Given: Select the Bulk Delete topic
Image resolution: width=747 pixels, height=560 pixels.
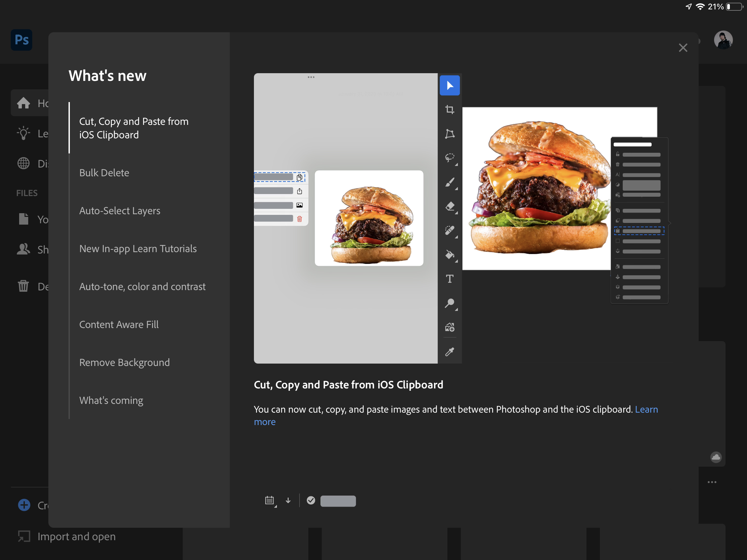Looking at the screenshot, I should point(104,173).
